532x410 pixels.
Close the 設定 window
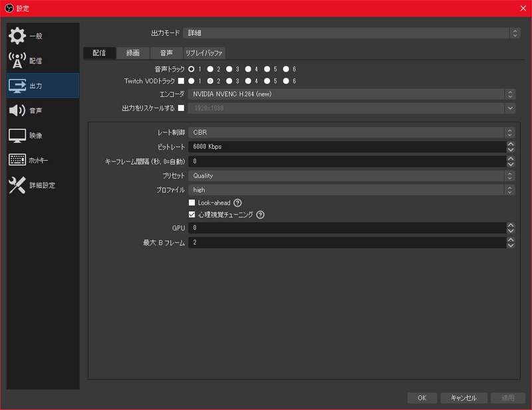[523, 8]
